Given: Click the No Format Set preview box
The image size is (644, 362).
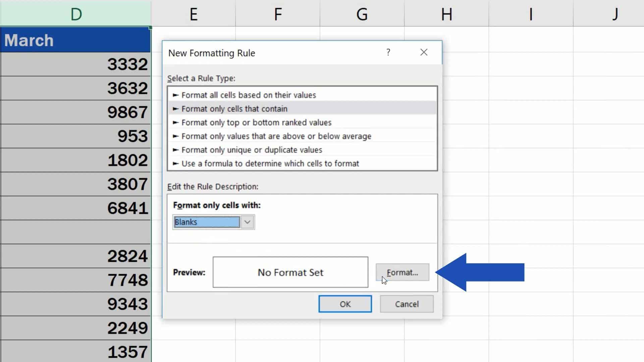Looking at the screenshot, I should tap(290, 272).
